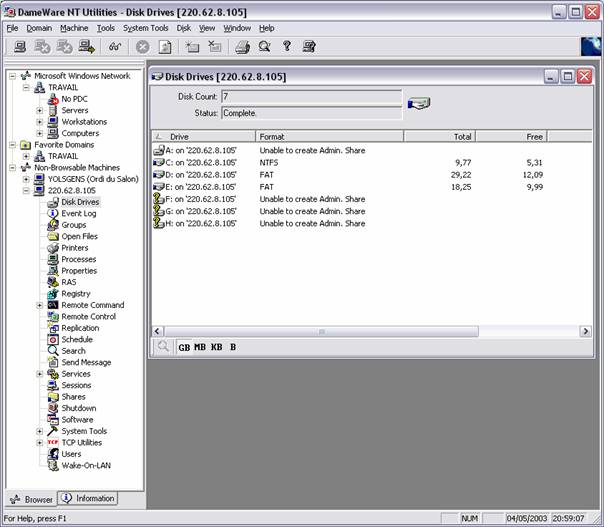Open the System Tools menu
The width and height of the screenshot is (604, 527).
pyautogui.click(x=146, y=28)
